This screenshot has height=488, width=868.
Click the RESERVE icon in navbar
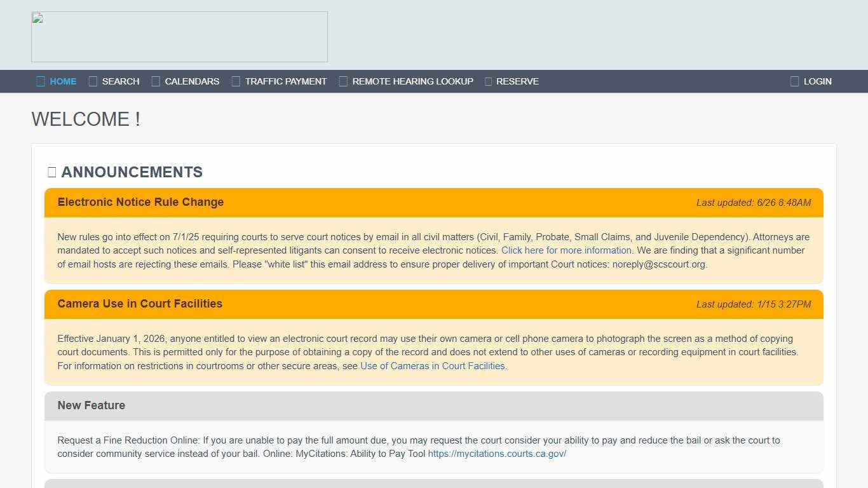pyautogui.click(x=488, y=81)
